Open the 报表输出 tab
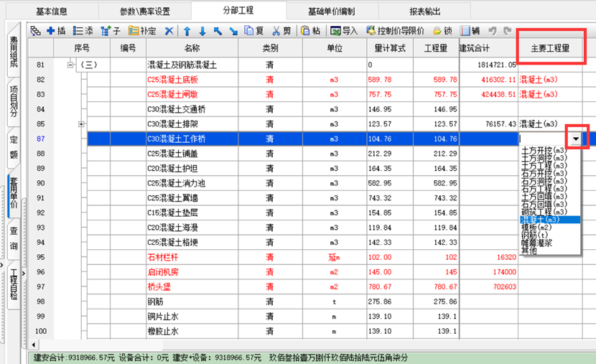The width and height of the screenshot is (596, 364). tap(424, 11)
